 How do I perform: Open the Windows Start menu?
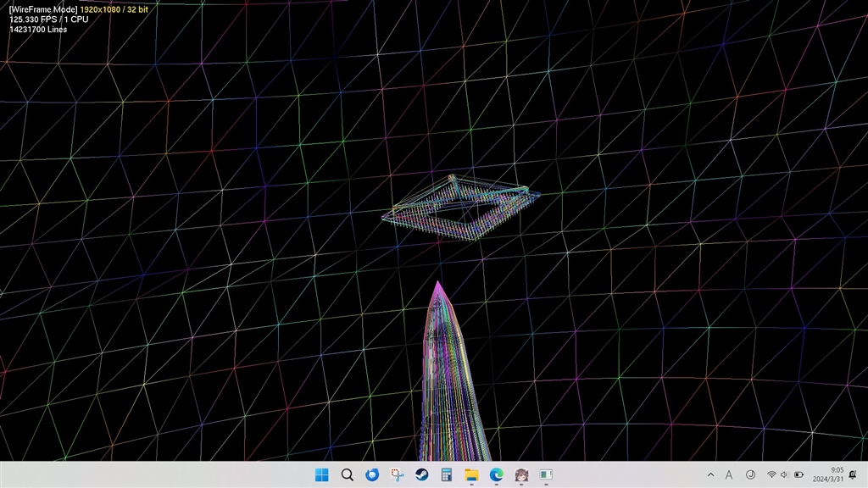pos(321,474)
